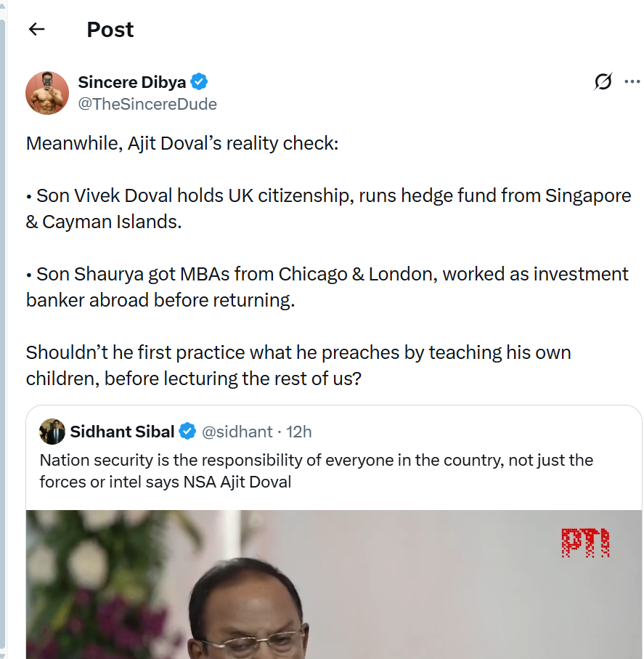
Task: Open Sidhant Sibal's name in quoted post
Action: [x=122, y=432]
